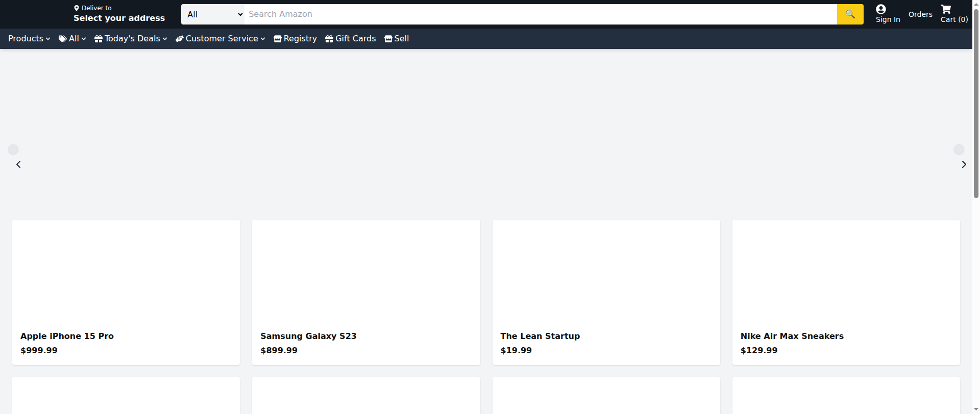Click the Sign In user icon

(x=880, y=9)
